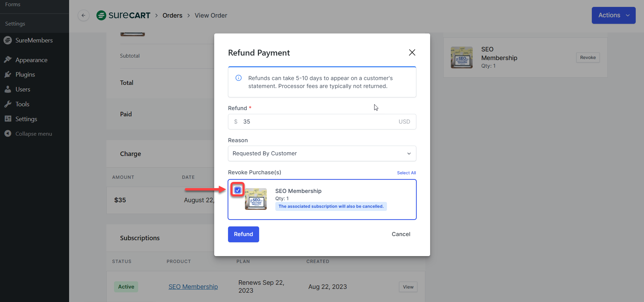This screenshot has height=302, width=644.
Task: Click the View Order breadcrumb text
Action: click(211, 16)
